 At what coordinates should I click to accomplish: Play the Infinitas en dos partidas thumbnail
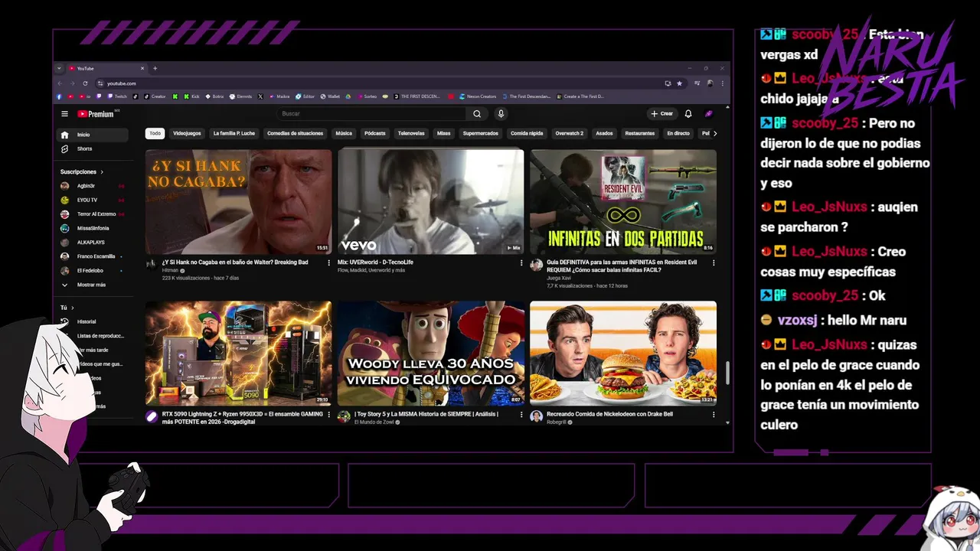coord(623,202)
